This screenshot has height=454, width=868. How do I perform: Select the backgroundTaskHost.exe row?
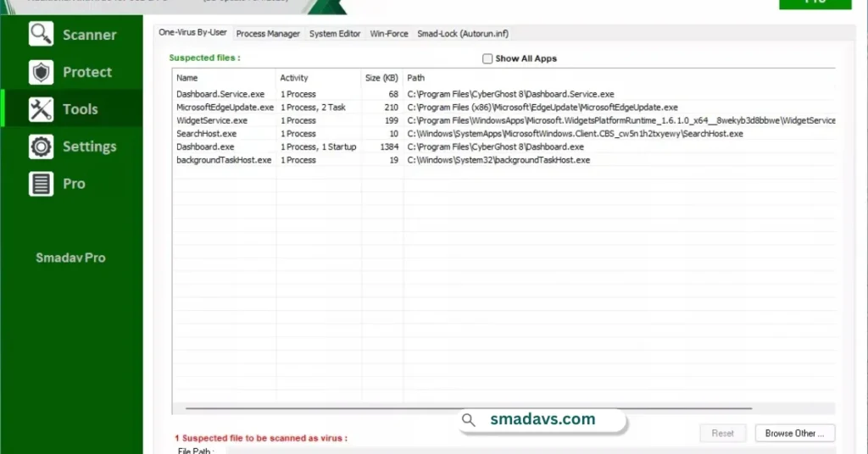pyautogui.click(x=504, y=160)
